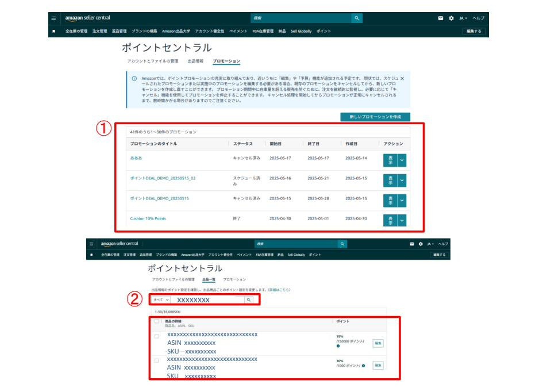Image resolution: width=547 pixels, height=392 pixels.
Task: Open 注文管理 menu in upper nav bar
Action: 100,31
